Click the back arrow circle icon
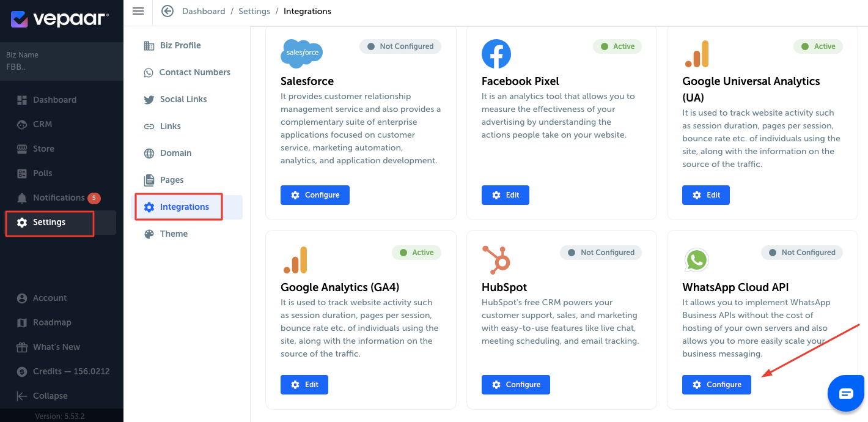868x422 pixels. [x=167, y=11]
